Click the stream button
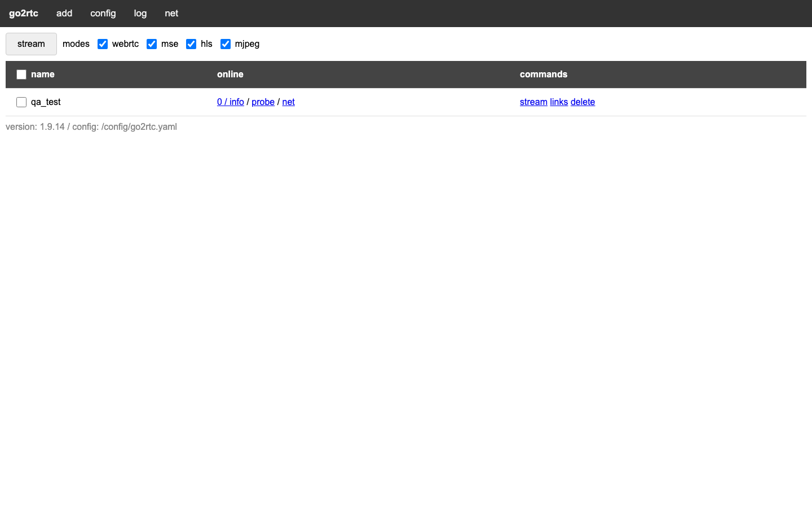 (31, 44)
